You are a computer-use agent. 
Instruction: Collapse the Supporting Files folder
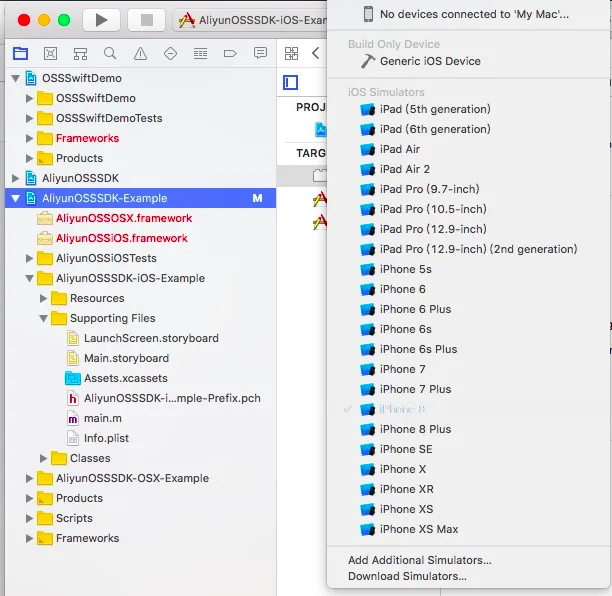coord(43,318)
